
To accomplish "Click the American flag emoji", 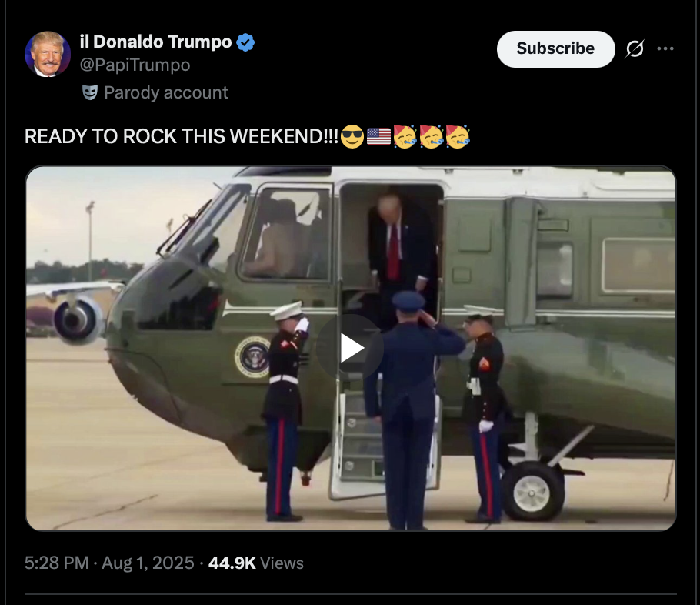I will pyautogui.click(x=378, y=136).
